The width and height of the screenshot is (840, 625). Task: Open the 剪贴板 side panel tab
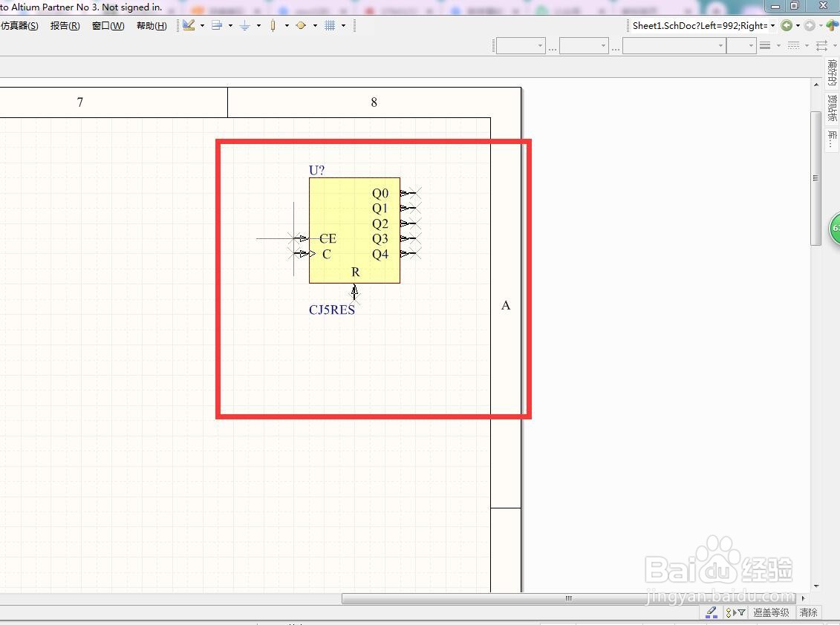coord(832,108)
